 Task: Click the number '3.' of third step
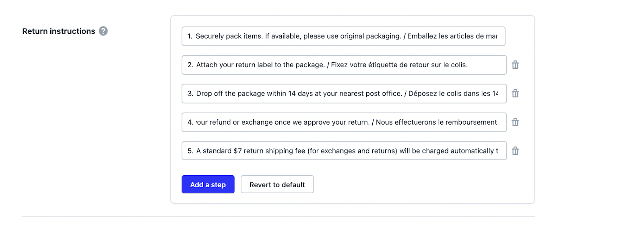pyautogui.click(x=190, y=94)
